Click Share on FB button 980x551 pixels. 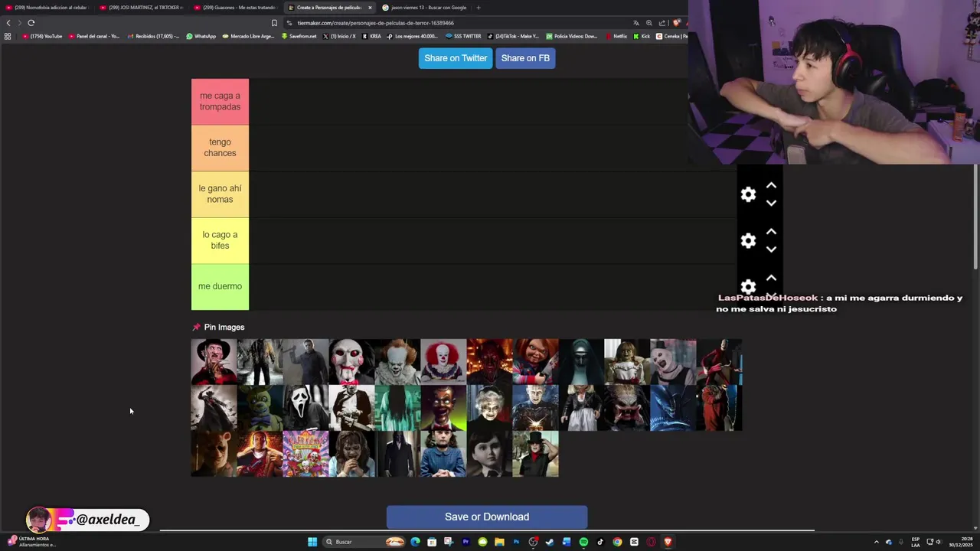525,58
